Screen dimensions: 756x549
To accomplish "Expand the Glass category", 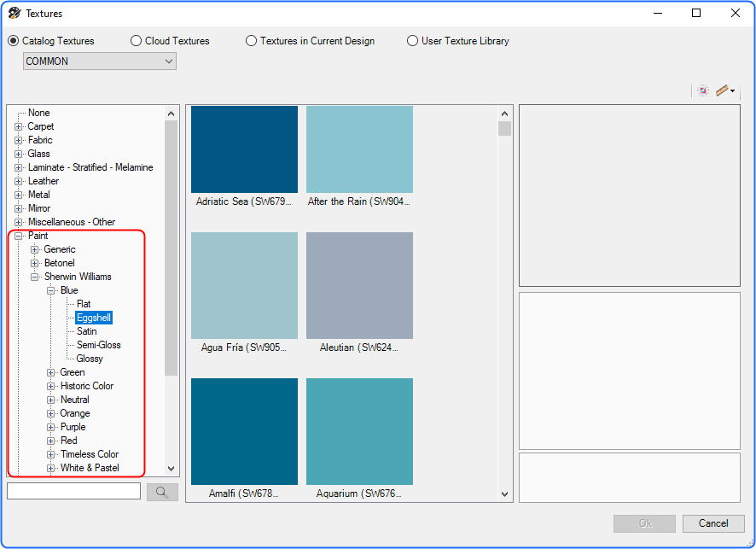I will click(x=18, y=154).
